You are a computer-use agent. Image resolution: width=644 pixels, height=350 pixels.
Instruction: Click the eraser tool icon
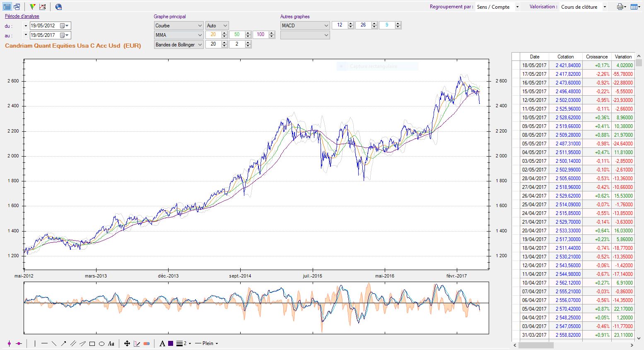click(146, 343)
